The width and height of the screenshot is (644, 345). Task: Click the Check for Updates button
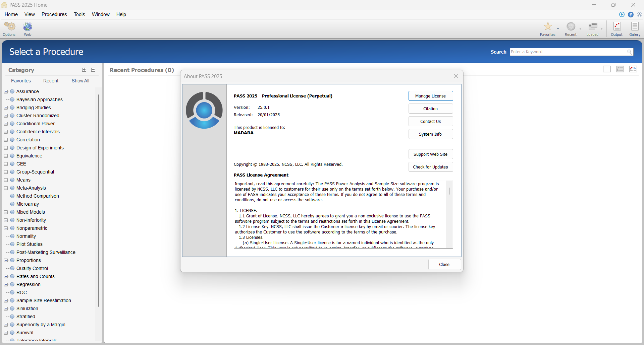click(431, 167)
